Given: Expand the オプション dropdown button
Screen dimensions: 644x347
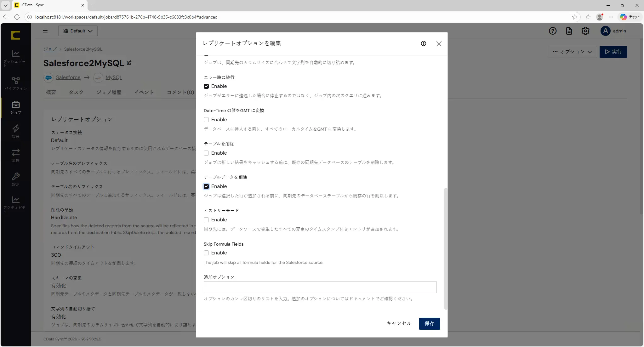Looking at the screenshot, I should (572, 52).
